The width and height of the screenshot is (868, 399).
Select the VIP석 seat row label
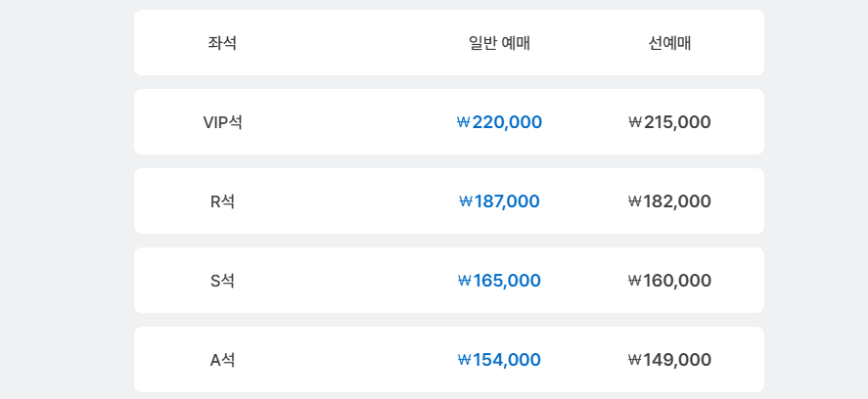coord(222,122)
